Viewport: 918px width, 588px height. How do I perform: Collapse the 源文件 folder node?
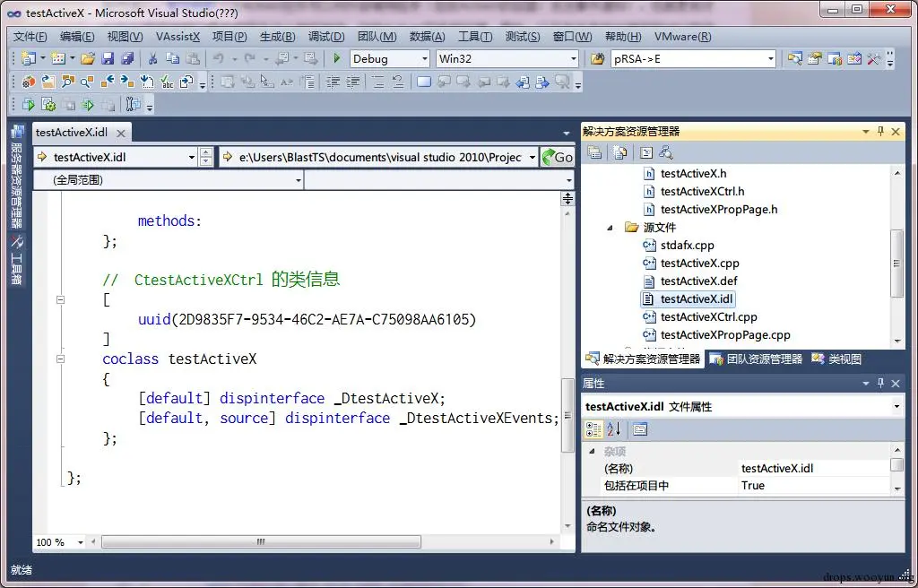(610, 228)
